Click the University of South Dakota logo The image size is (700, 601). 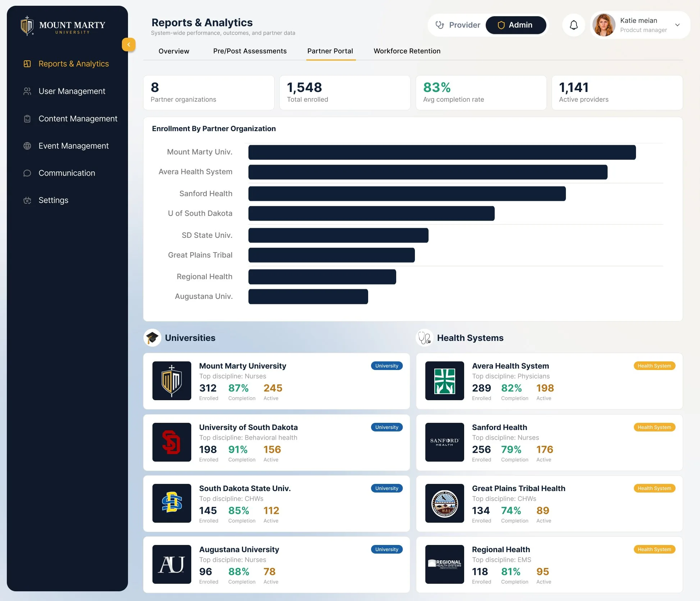click(x=172, y=442)
